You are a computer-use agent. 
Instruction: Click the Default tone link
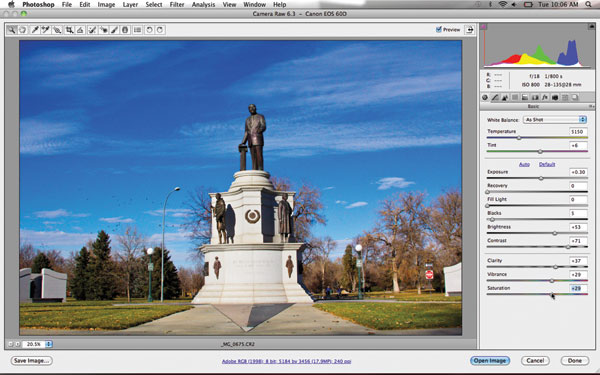(547, 165)
